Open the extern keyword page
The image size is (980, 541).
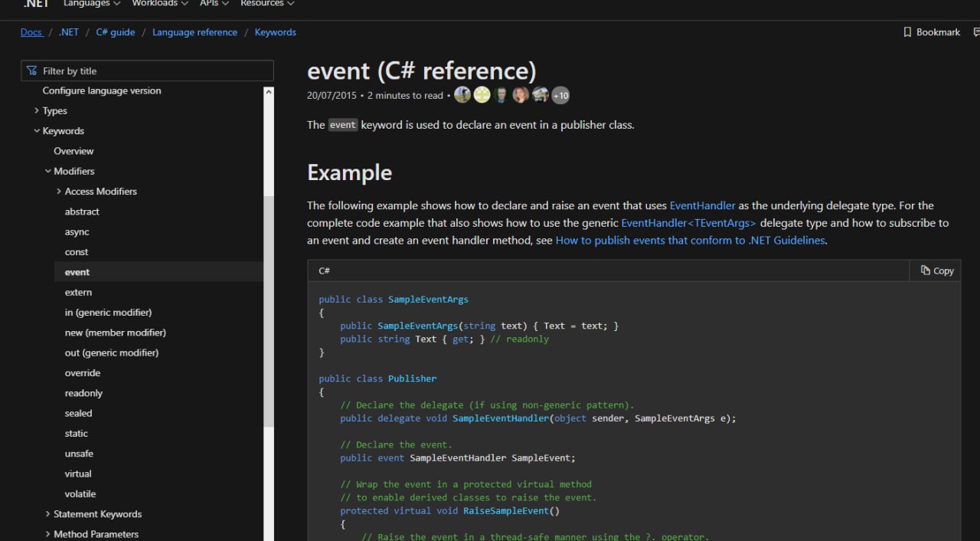[78, 292]
